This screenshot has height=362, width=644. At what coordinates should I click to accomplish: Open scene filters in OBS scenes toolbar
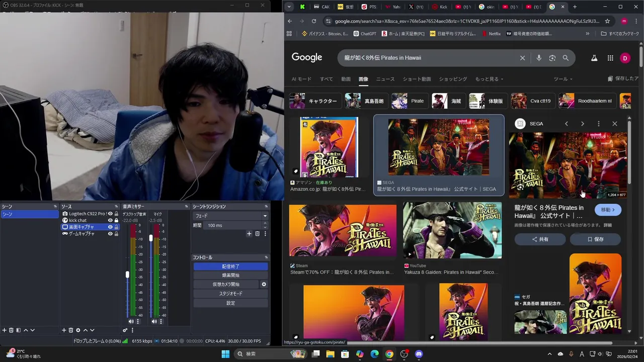pos(18,330)
